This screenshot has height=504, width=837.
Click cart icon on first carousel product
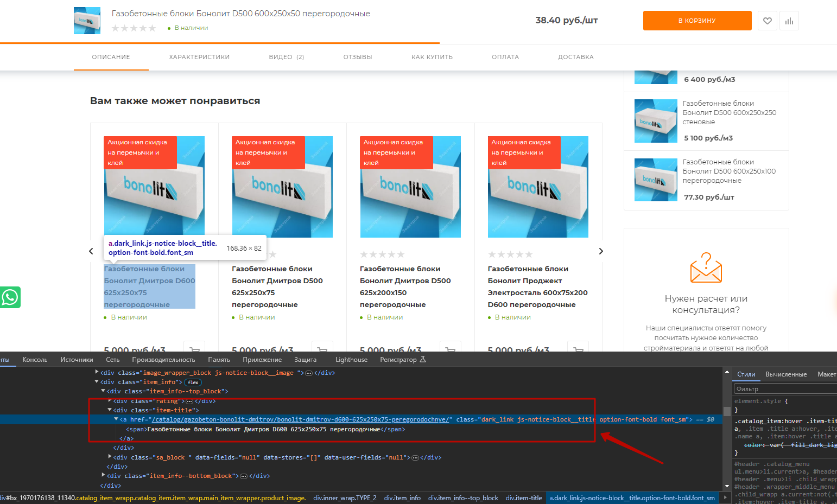pyautogui.click(x=194, y=348)
